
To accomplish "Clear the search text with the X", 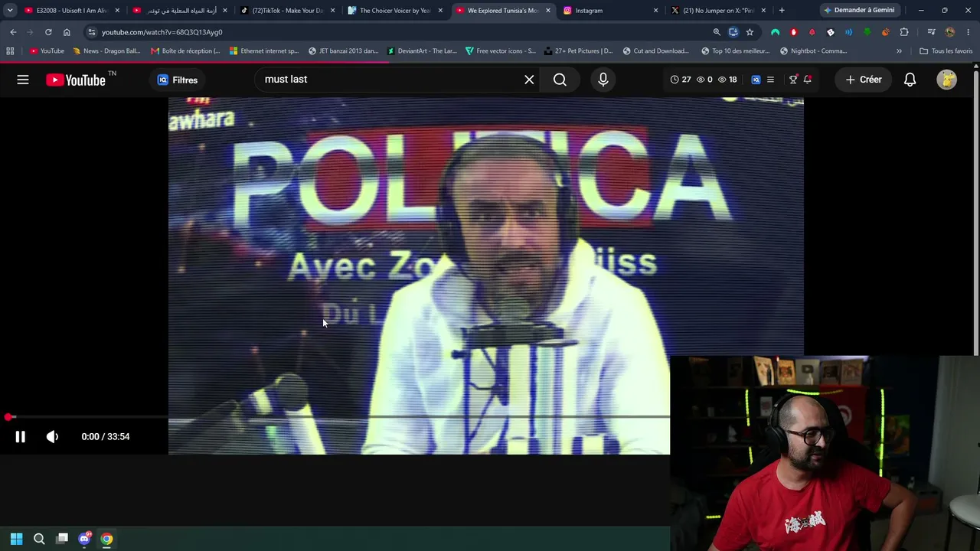I will tap(529, 80).
